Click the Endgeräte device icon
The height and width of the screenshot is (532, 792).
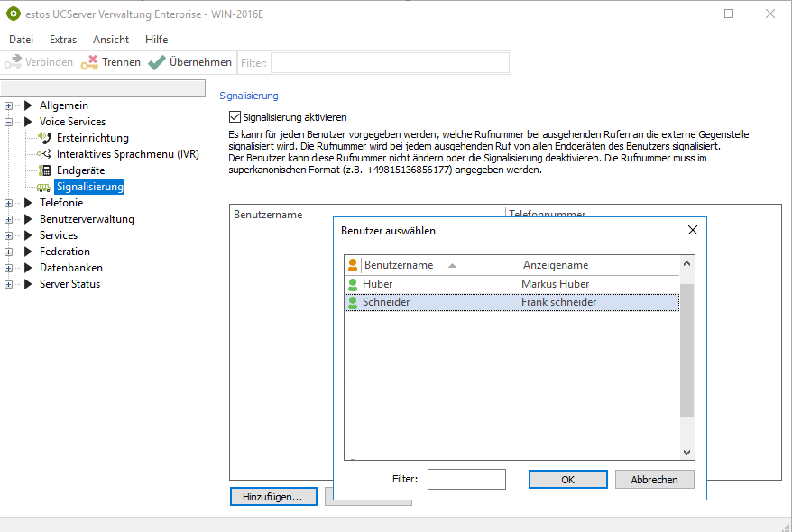(x=44, y=170)
